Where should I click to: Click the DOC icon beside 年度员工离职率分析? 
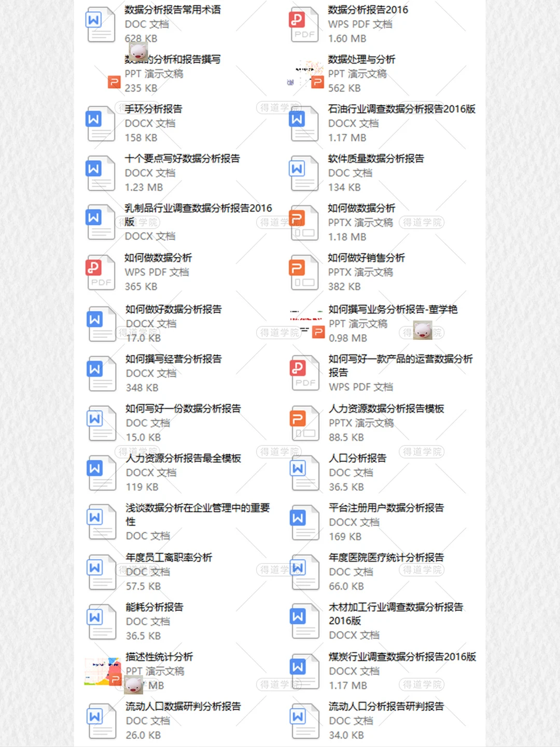pyautogui.click(x=100, y=571)
